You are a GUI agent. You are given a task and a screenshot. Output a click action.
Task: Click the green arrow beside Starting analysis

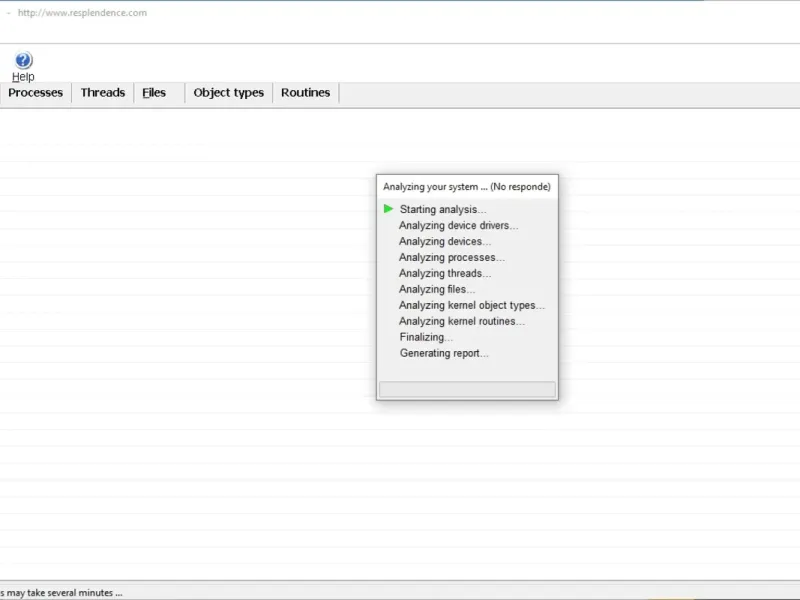pos(388,209)
